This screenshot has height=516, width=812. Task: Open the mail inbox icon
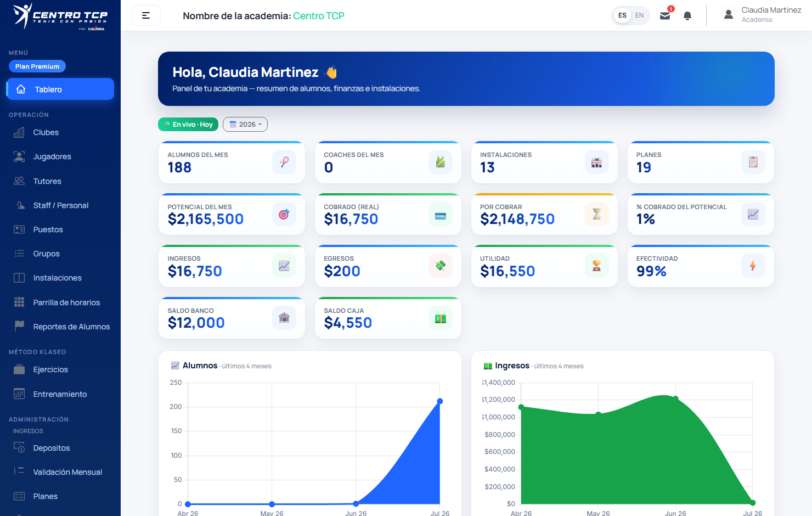665,16
